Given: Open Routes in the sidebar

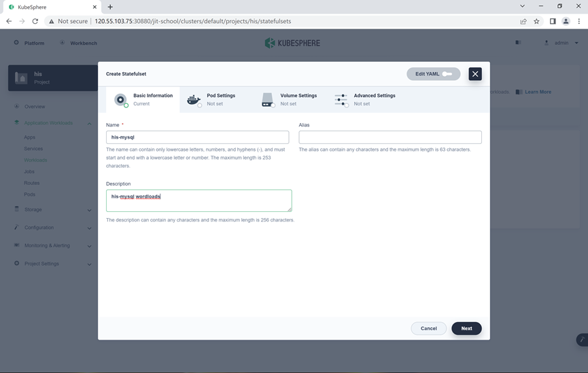Looking at the screenshot, I should click(x=32, y=183).
